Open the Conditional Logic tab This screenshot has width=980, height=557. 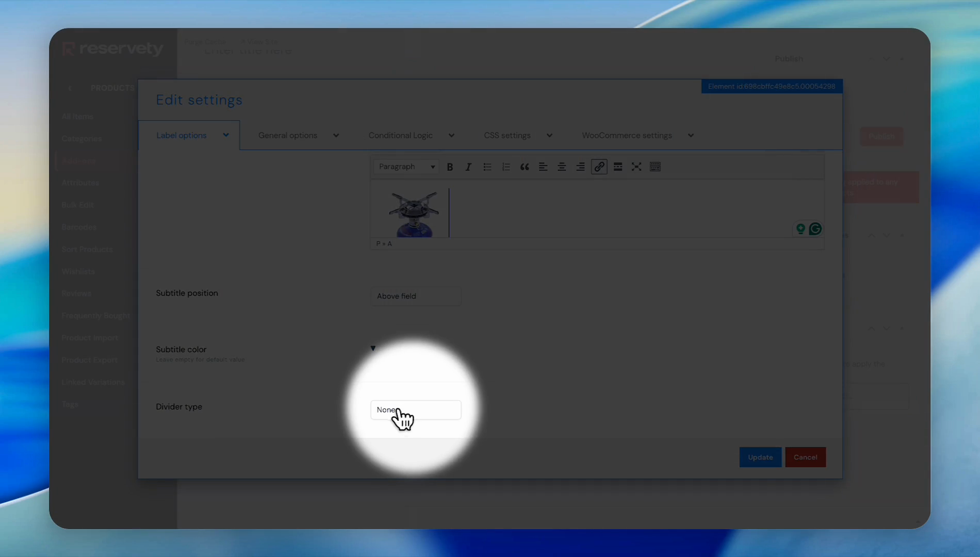tap(411, 136)
